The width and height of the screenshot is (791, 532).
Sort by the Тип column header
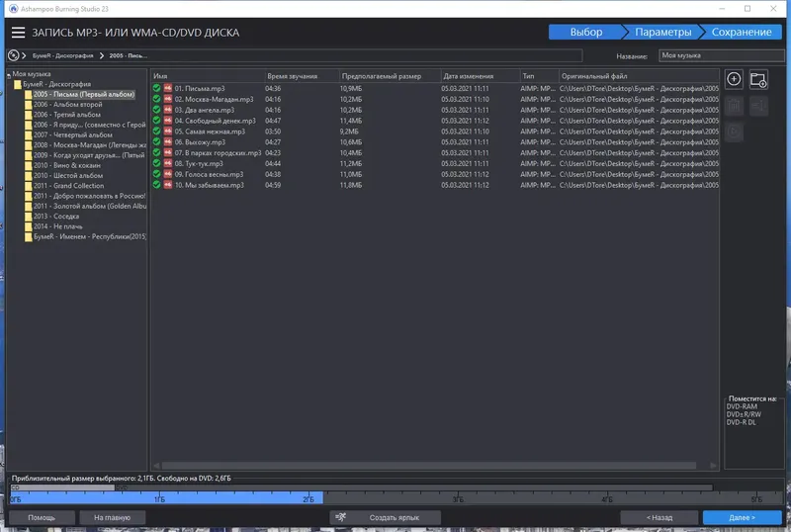[x=539, y=76]
